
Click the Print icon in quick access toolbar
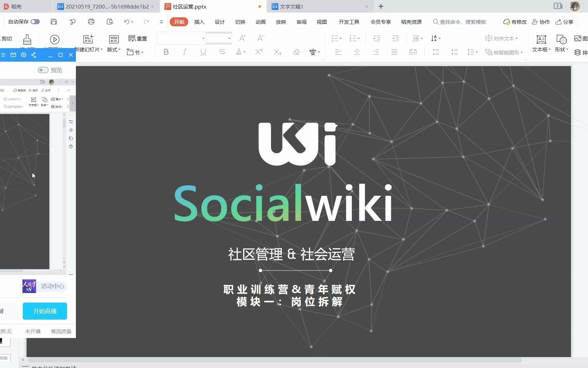tap(91, 22)
